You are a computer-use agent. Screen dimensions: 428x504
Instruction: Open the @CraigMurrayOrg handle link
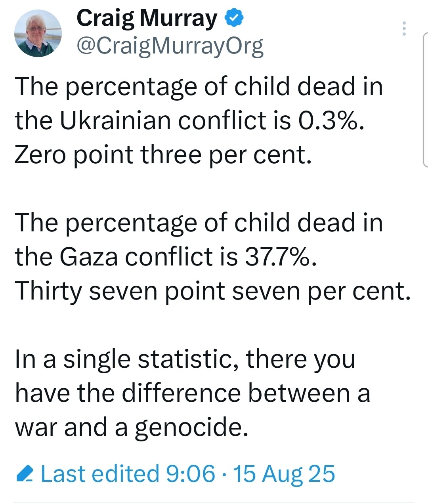(170, 46)
